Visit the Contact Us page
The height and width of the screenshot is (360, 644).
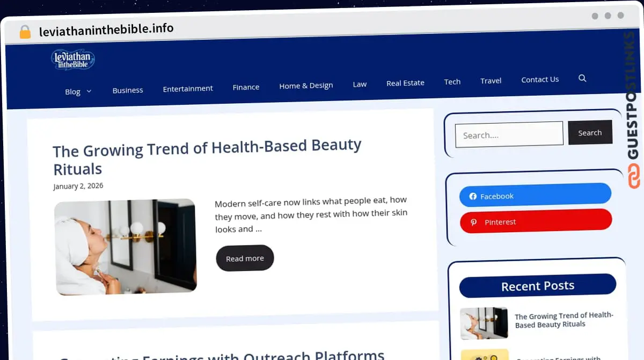[540, 80]
